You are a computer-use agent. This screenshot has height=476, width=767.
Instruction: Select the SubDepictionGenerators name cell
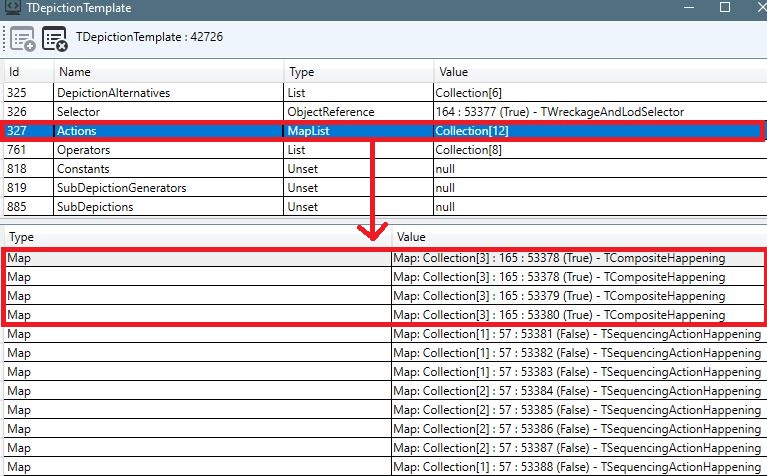click(x=168, y=188)
